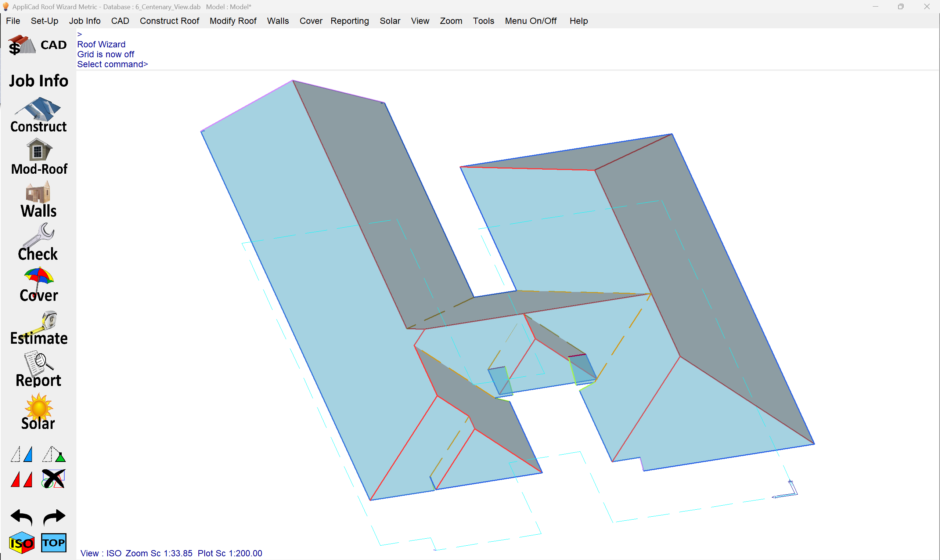Open the Report magnifier icon
The width and height of the screenshot is (940, 560).
[x=39, y=369]
